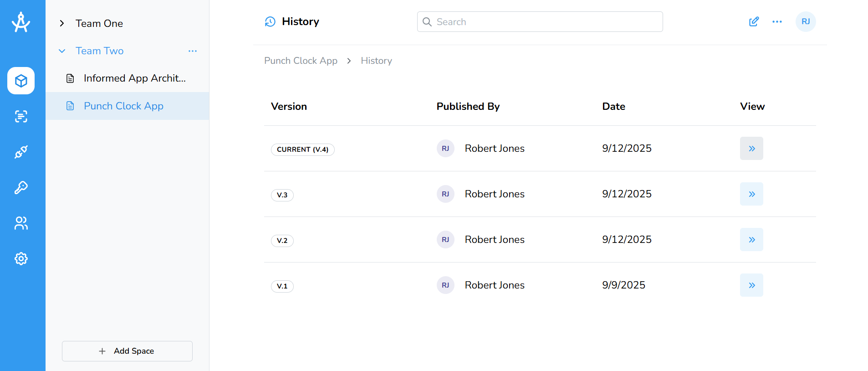The image size is (868, 371).
Task: Collapse the Team Two space
Action: click(x=62, y=51)
